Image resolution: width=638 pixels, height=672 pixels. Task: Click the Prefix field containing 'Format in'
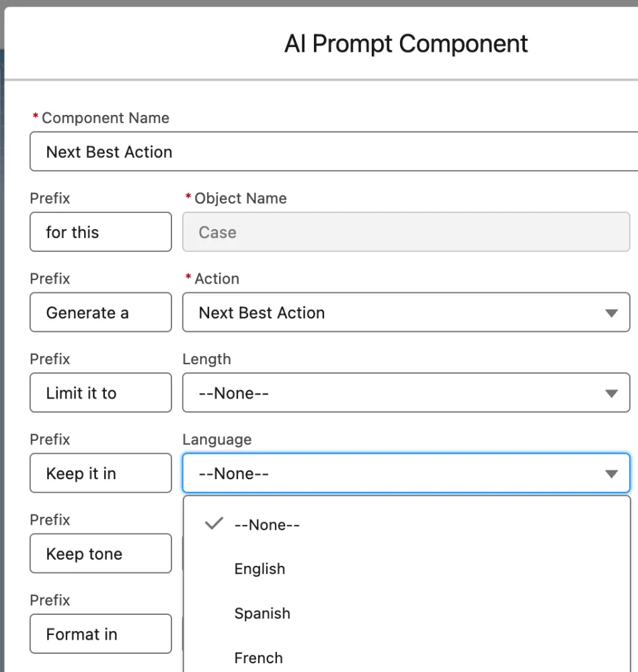pyautogui.click(x=100, y=634)
